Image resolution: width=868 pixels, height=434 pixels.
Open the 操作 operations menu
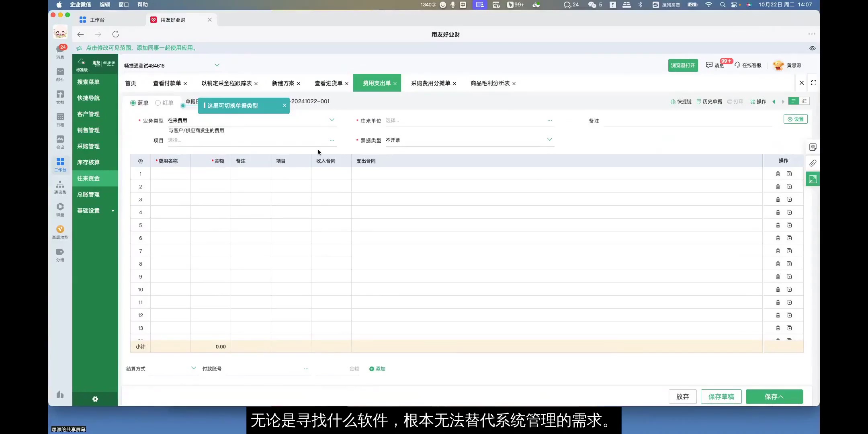click(x=759, y=101)
